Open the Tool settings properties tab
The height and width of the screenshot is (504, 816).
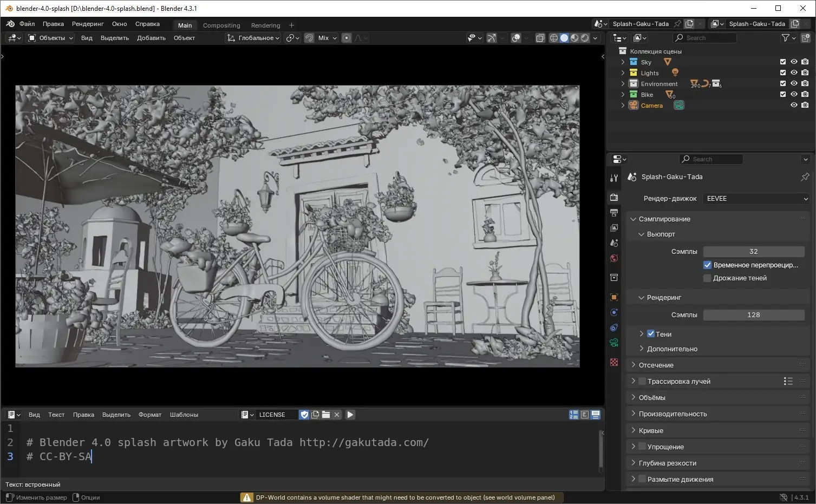pyautogui.click(x=614, y=178)
